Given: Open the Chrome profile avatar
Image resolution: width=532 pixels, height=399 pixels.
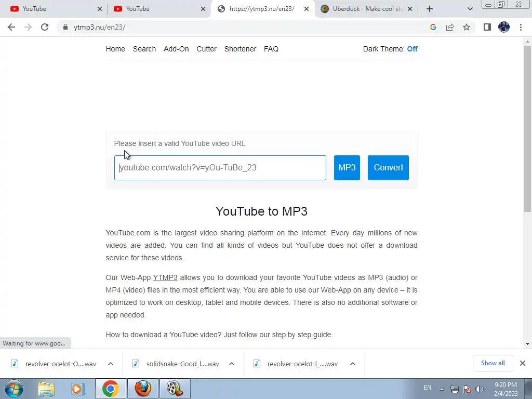Looking at the screenshot, I should [504, 27].
